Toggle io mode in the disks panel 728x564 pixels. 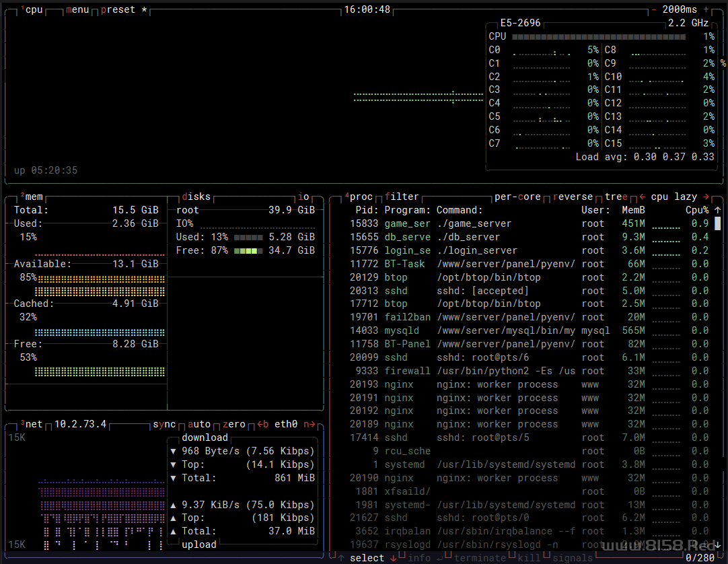[304, 197]
